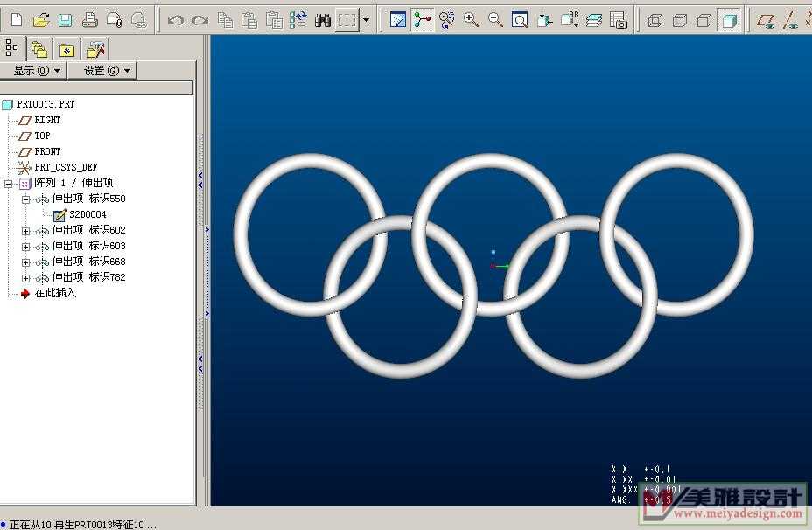Select the TOP datum plane
This screenshot has height=530, width=812.
click(42, 136)
